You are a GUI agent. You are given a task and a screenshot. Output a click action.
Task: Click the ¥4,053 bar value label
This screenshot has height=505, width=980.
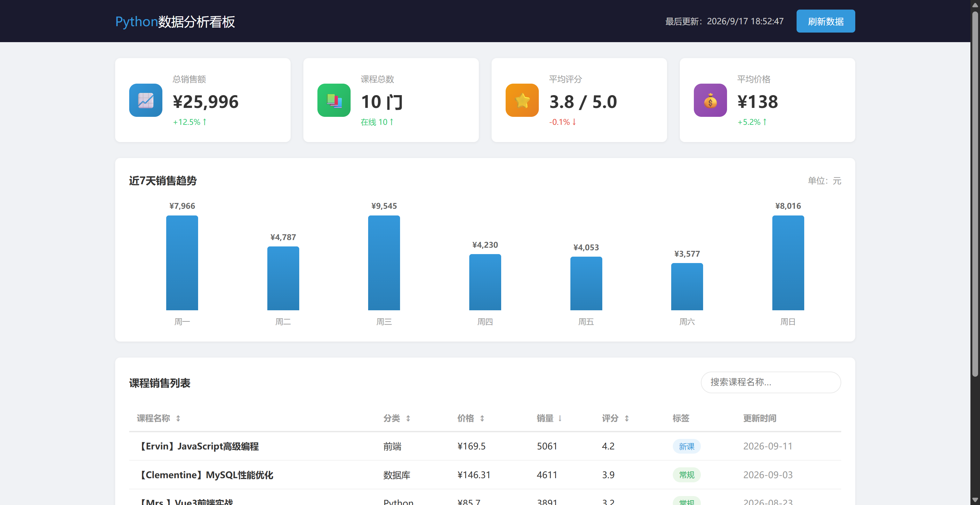586,247
